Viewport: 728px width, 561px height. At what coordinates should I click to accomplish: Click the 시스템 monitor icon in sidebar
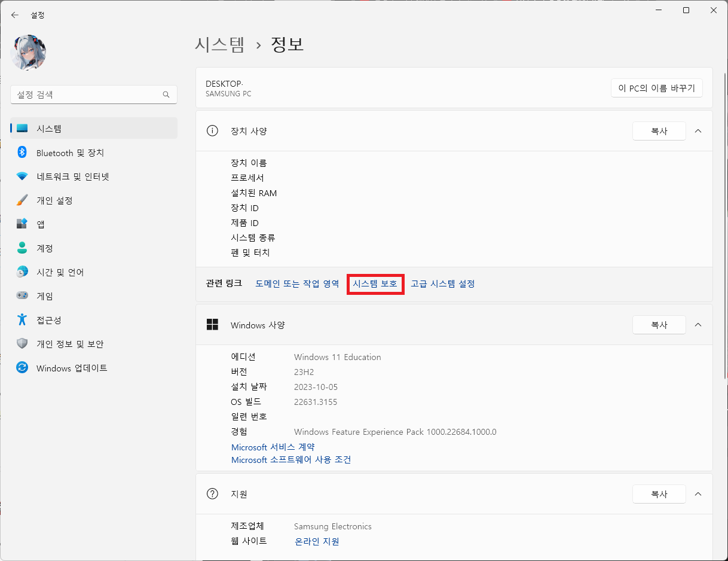click(22, 129)
